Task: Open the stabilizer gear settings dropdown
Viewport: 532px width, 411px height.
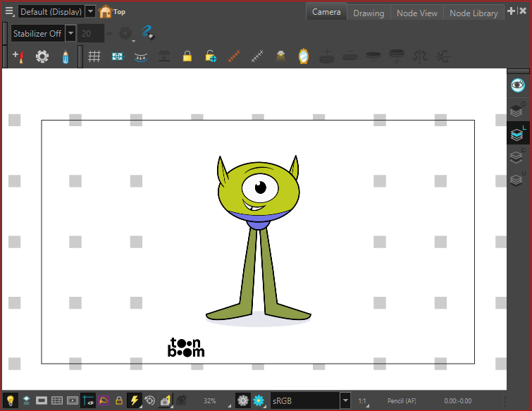Action: point(127,34)
